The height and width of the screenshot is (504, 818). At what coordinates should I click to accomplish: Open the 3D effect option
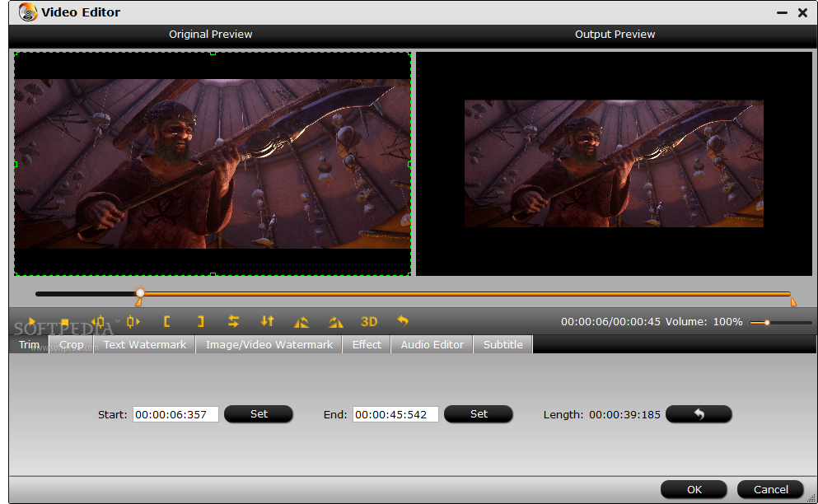pyautogui.click(x=369, y=322)
